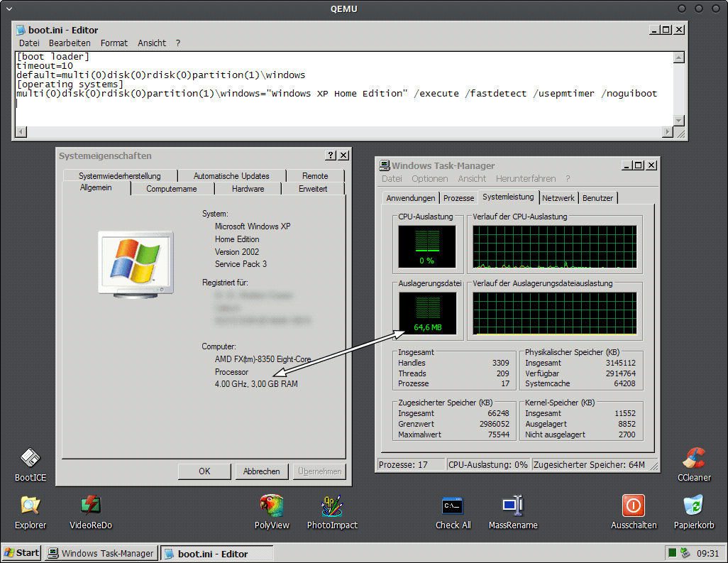Open the ? help menu in the Editor
This screenshot has height=563, width=728.
pyautogui.click(x=178, y=43)
